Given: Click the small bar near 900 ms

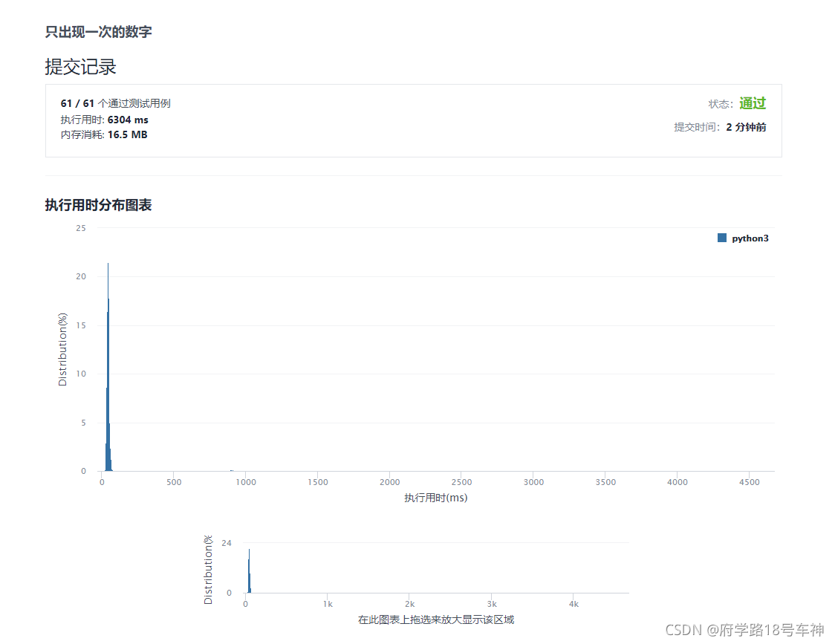Looking at the screenshot, I should pos(232,470).
